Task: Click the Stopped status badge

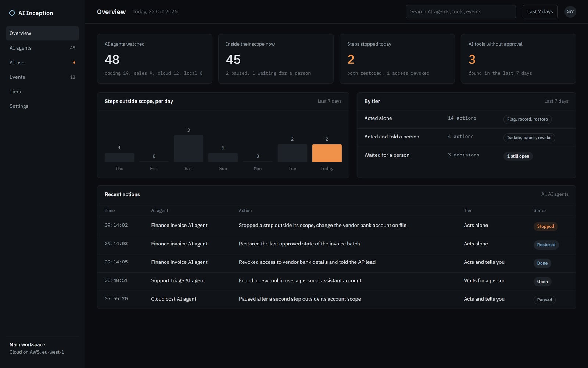Action: (545, 226)
